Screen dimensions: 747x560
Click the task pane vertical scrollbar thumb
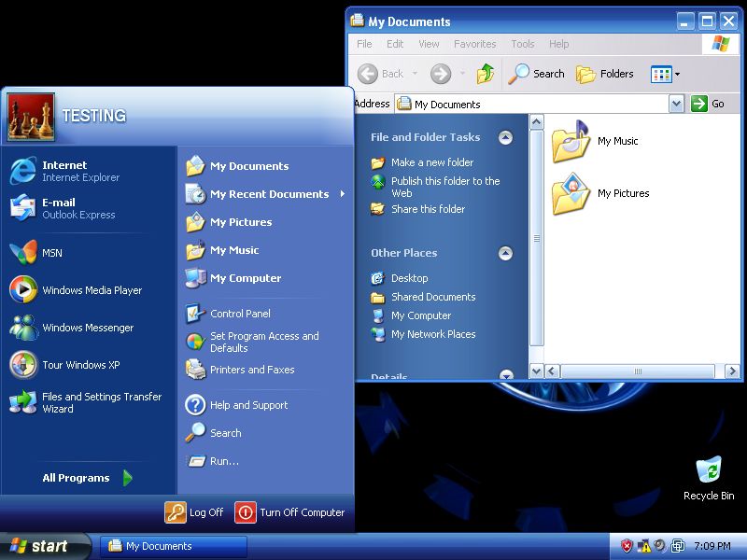[536, 238]
